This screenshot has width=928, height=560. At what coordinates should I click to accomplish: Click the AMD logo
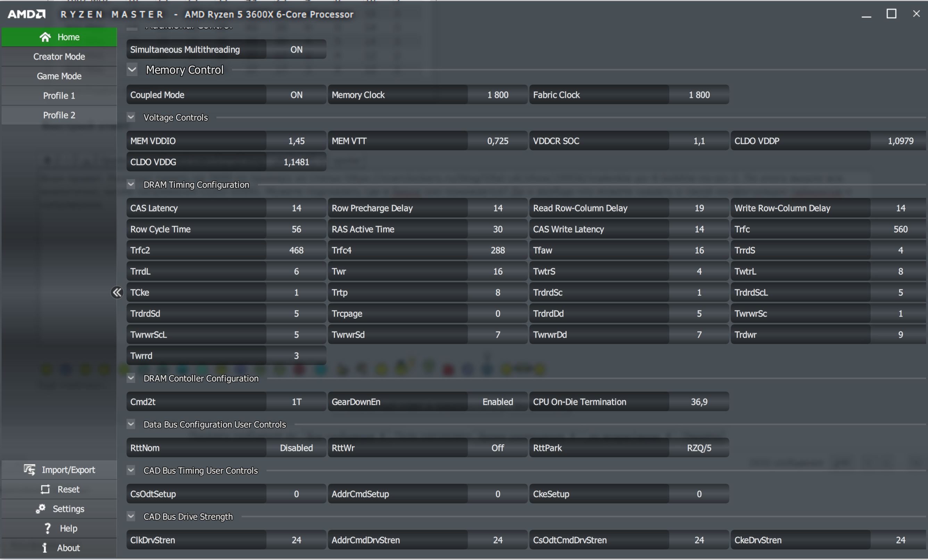(26, 14)
